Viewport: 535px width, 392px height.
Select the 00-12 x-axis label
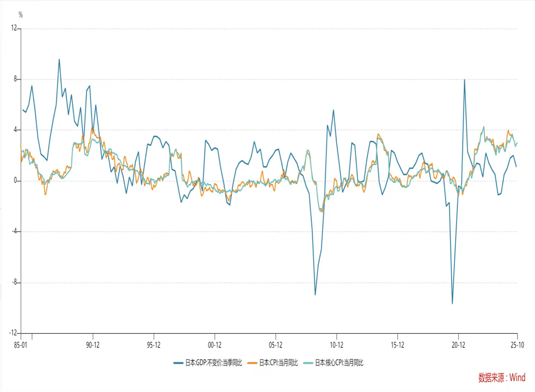coord(214,345)
